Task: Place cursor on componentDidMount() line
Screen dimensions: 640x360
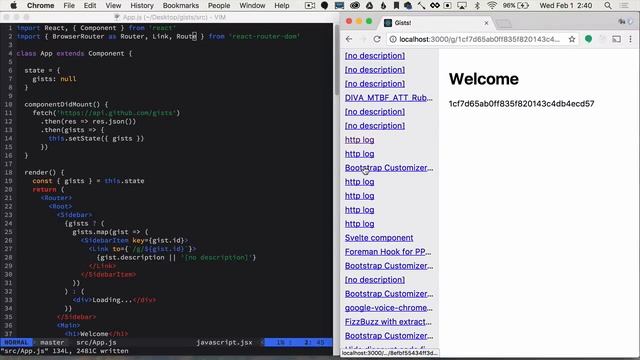Action: pos(66,104)
